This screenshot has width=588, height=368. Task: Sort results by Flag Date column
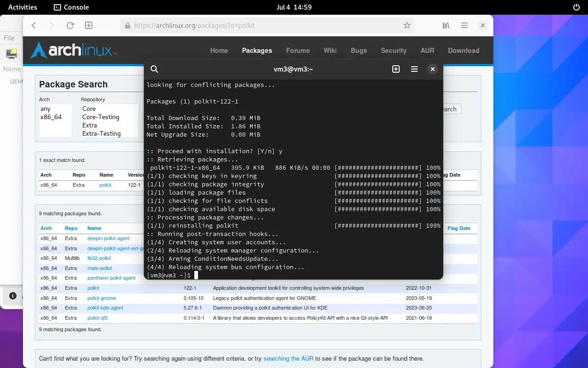pos(459,228)
